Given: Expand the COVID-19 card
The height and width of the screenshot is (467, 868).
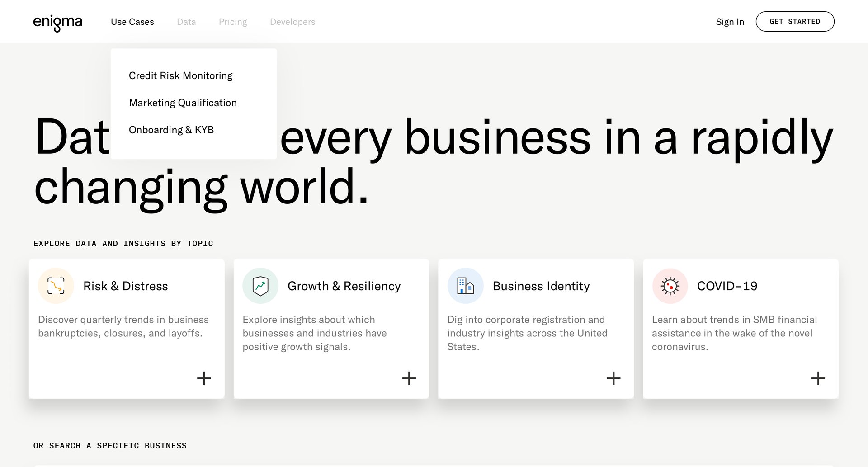Looking at the screenshot, I should point(818,378).
